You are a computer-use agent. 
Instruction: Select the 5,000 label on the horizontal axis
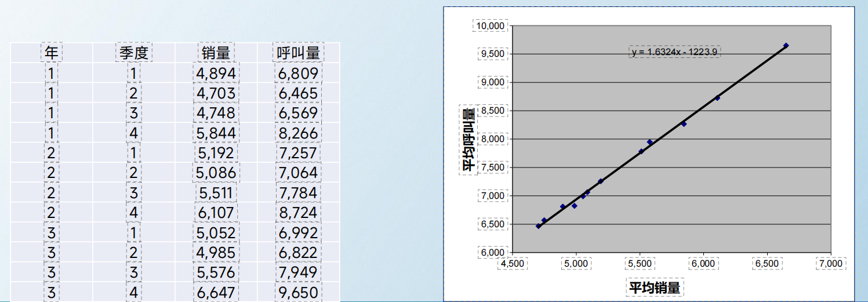click(576, 263)
